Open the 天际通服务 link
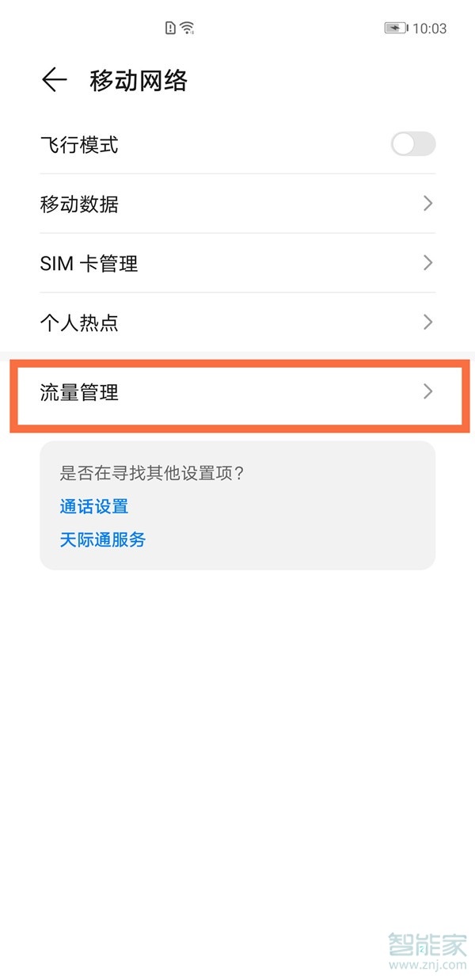Screen dimensions: 475x980 [x=103, y=540]
